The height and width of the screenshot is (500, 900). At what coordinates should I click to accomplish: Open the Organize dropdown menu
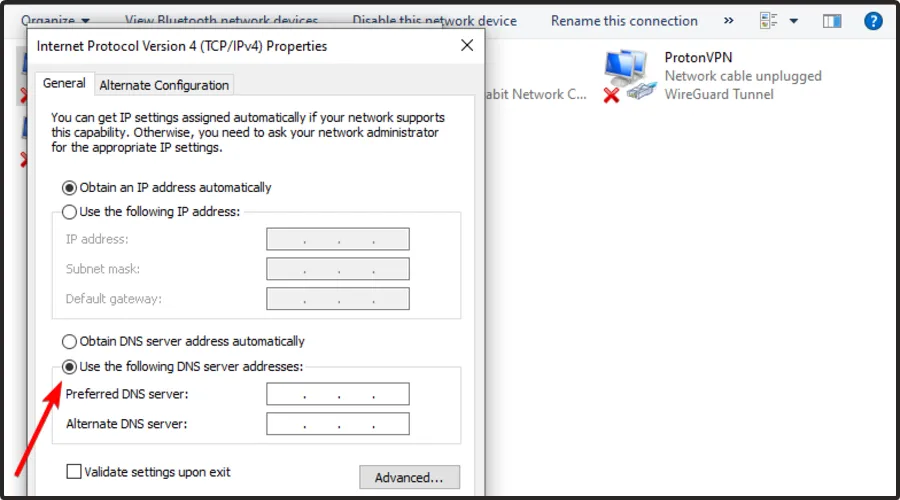55,20
